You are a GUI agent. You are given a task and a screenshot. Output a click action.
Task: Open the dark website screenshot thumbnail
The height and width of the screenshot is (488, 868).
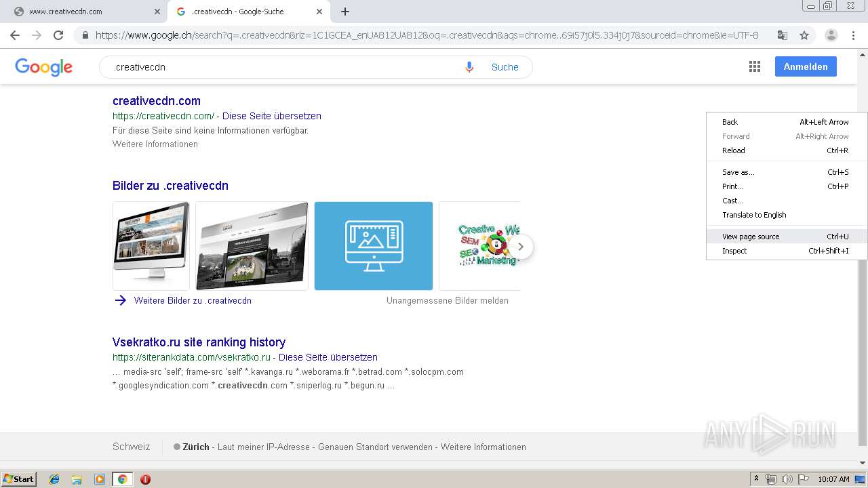pyautogui.click(x=252, y=246)
